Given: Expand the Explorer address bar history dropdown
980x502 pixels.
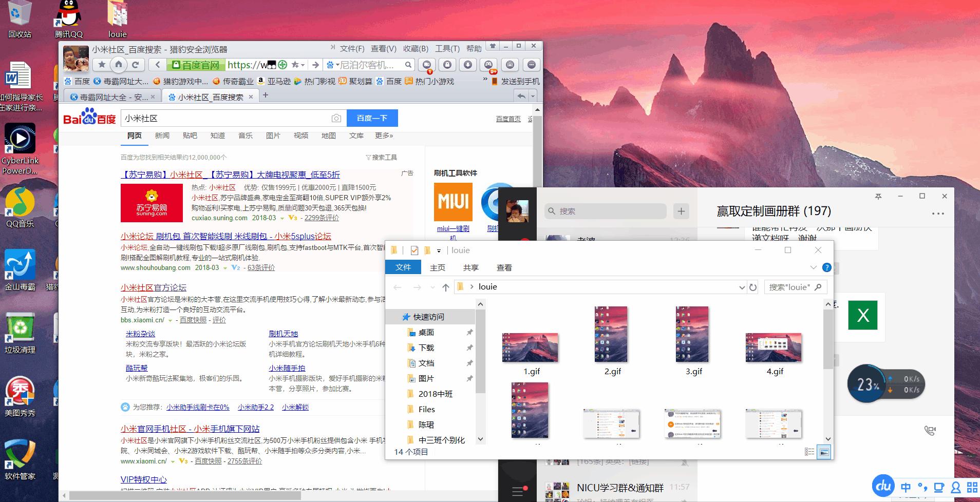Looking at the screenshot, I should pyautogui.click(x=741, y=287).
